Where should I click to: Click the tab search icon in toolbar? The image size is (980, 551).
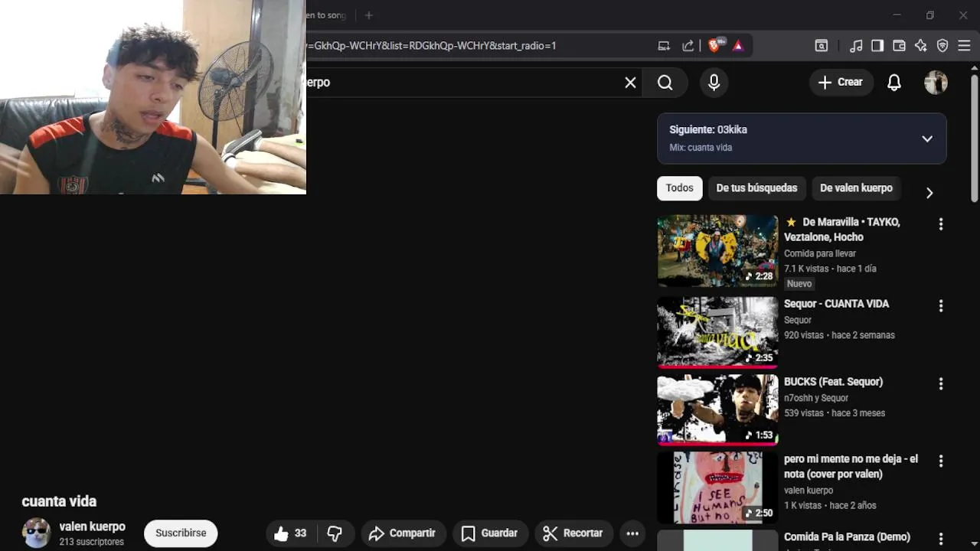click(x=821, y=46)
